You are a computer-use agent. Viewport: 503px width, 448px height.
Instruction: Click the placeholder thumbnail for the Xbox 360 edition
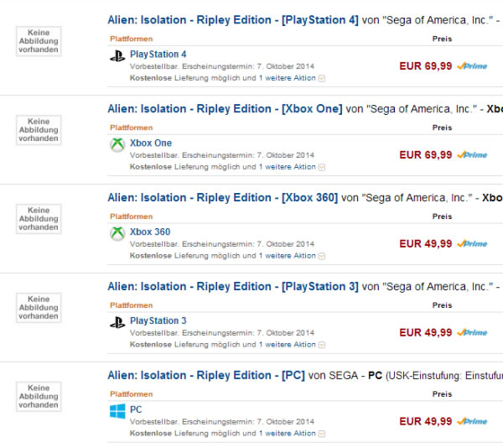click(x=39, y=219)
